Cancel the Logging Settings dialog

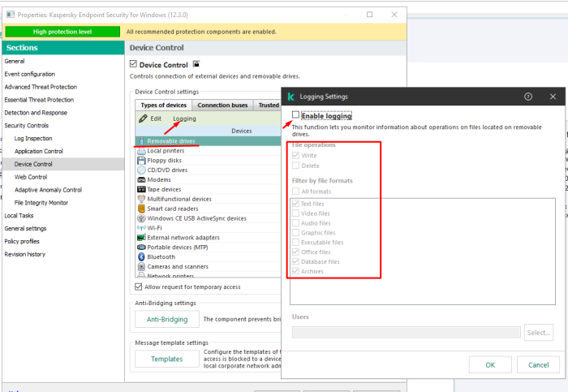coord(538,365)
